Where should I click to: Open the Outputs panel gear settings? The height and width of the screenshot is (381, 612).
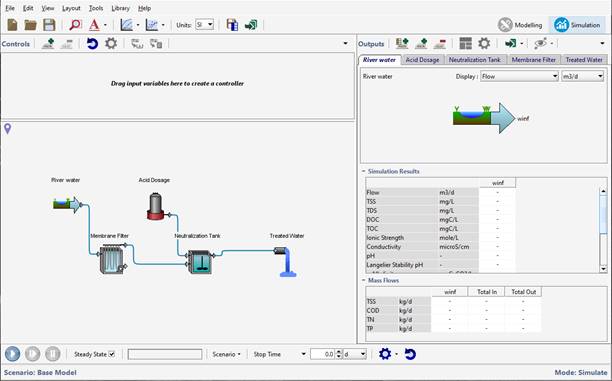point(484,43)
